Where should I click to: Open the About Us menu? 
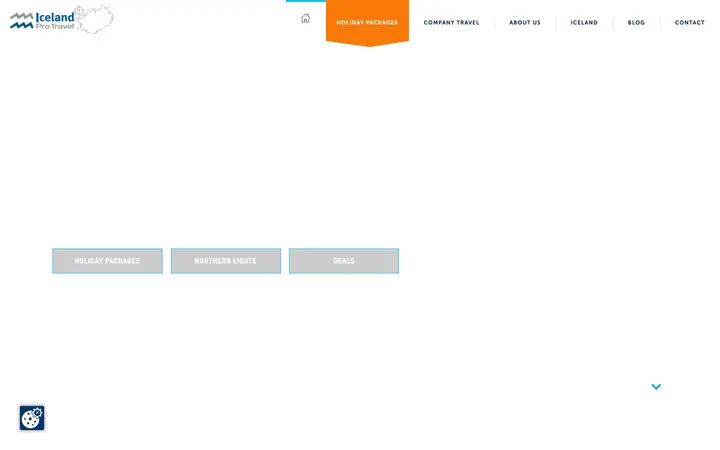coord(525,22)
